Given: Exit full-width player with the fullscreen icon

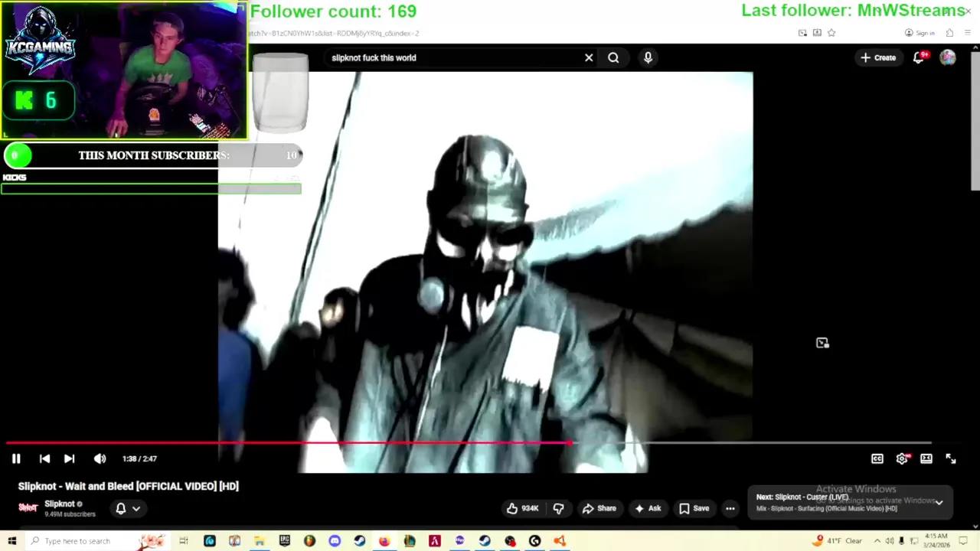Looking at the screenshot, I should pos(951,458).
